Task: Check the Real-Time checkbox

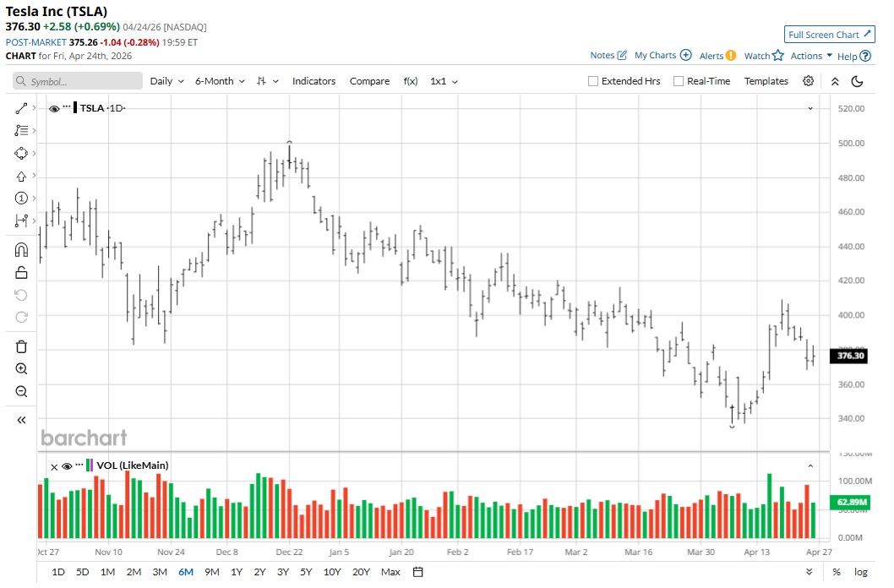Action: coord(679,81)
